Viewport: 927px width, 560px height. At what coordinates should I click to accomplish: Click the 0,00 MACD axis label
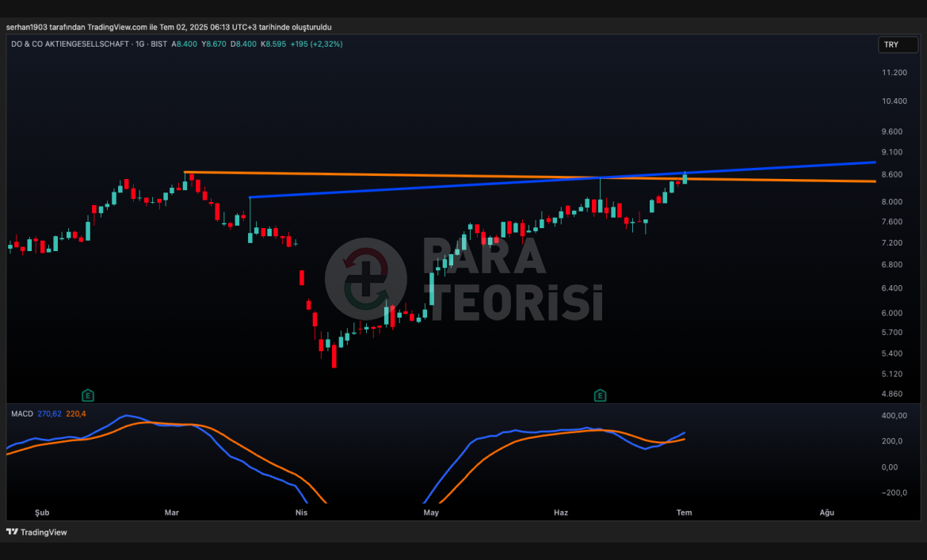[890, 467]
